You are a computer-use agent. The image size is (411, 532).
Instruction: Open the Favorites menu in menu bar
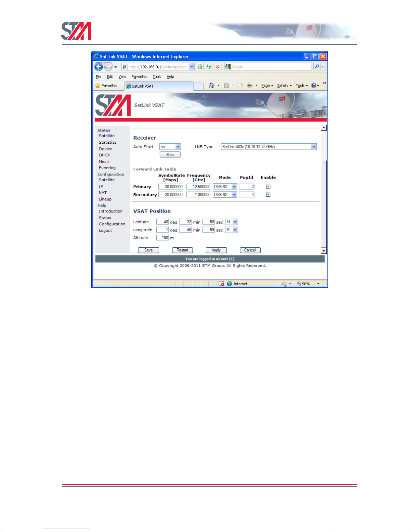click(x=139, y=77)
